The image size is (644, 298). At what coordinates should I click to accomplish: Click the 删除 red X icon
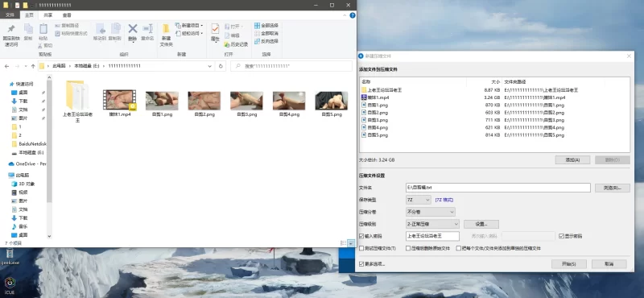pyautogui.click(x=133, y=28)
